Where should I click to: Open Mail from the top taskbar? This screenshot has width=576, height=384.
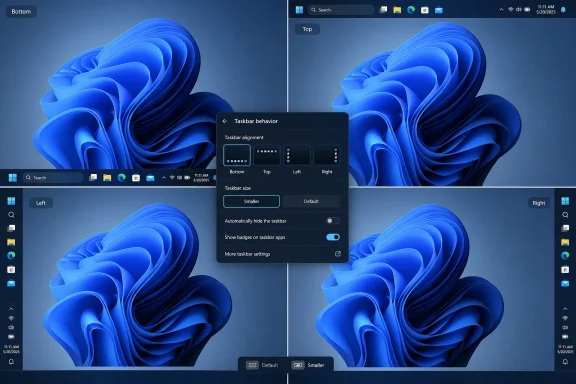pyautogui.click(x=439, y=10)
